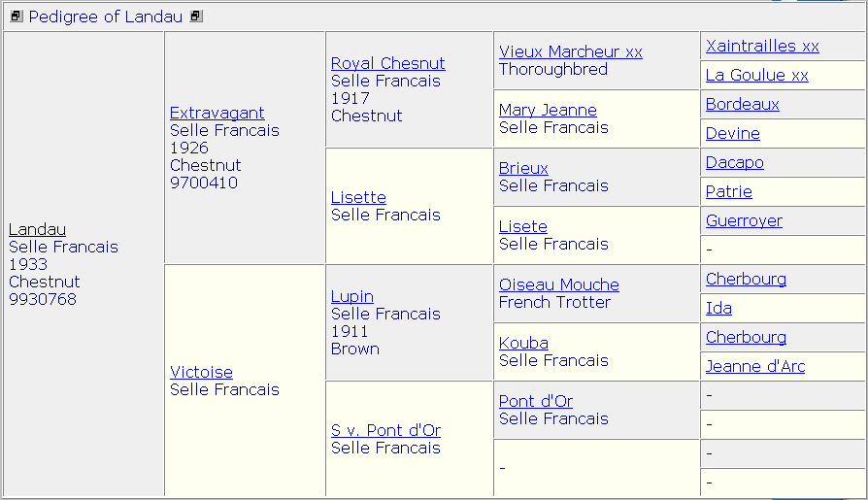The image size is (868, 500).
Task: Open the Dacapo link
Action: [734, 162]
